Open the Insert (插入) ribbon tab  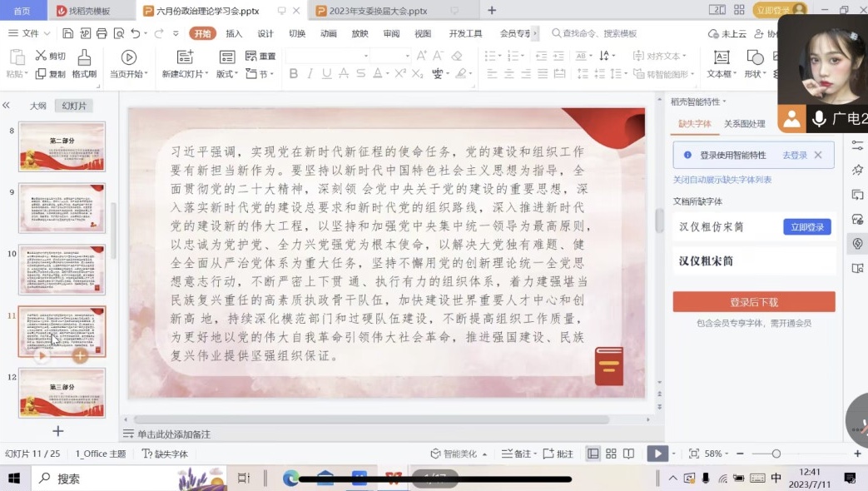click(234, 33)
